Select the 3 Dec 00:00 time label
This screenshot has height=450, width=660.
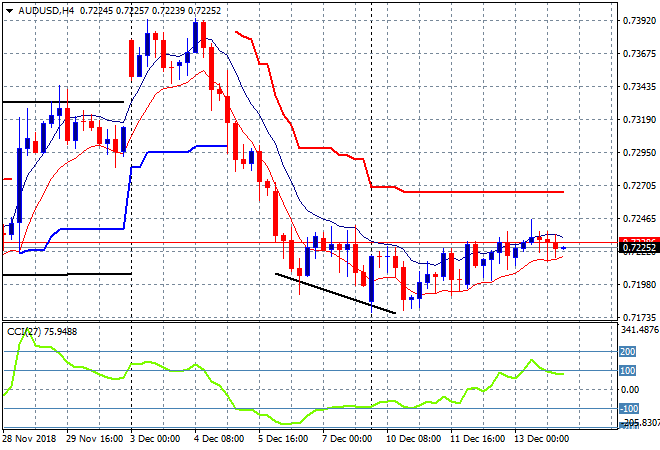[155, 439]
